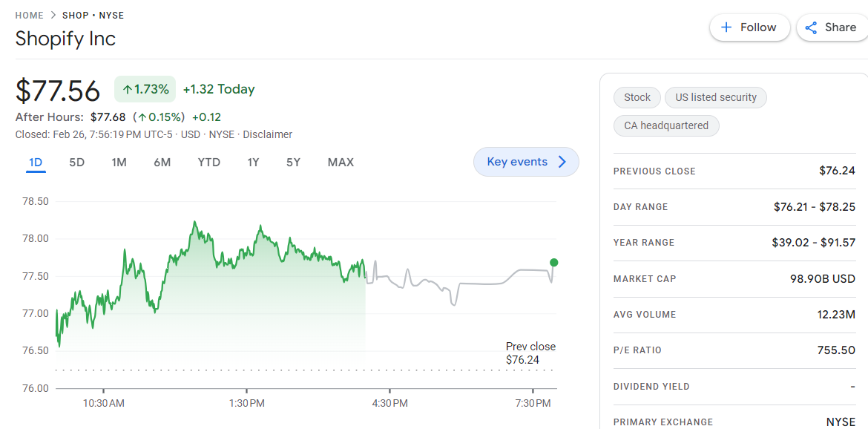Switch to the 1M chart range

pyautogui.click(x=119, y=163)
